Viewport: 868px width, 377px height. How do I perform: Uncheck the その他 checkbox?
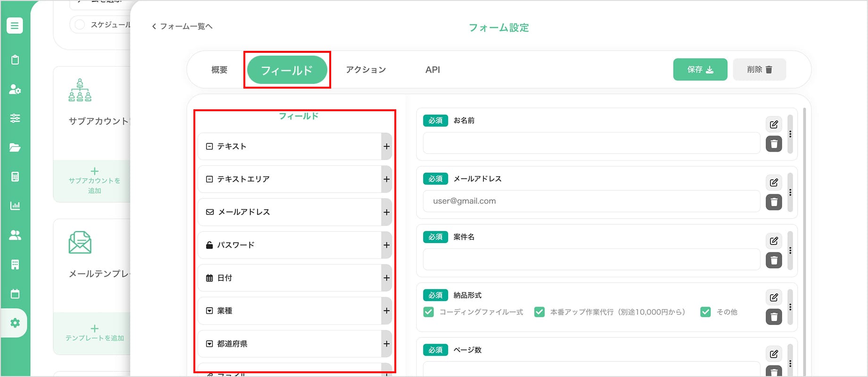706,312
